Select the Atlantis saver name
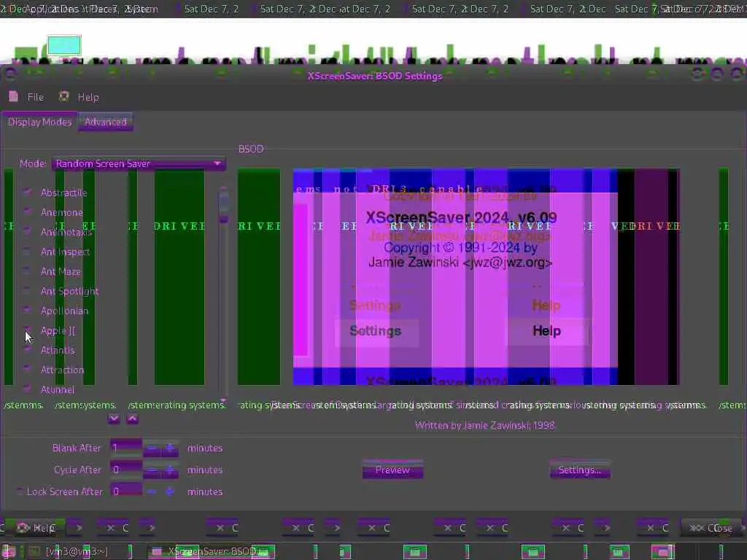This screenshot has height=560, width=747. click(x=58, y=350)
